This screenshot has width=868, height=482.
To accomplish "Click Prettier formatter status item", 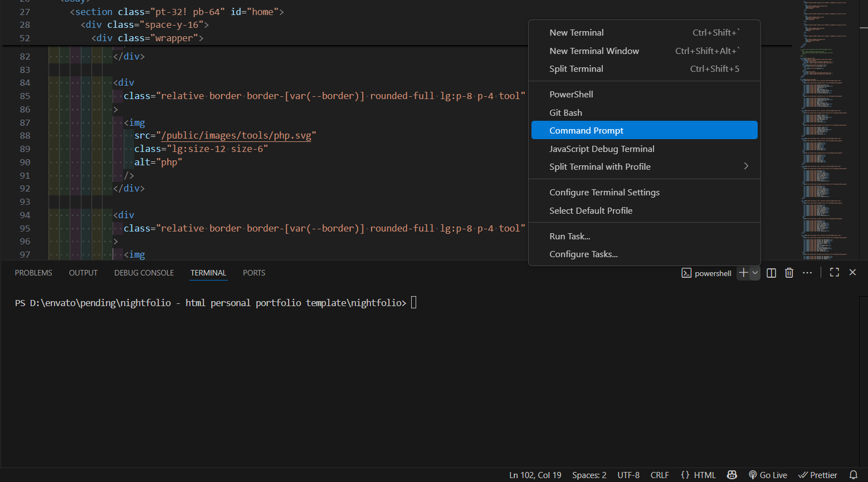I will coord(818,475).
